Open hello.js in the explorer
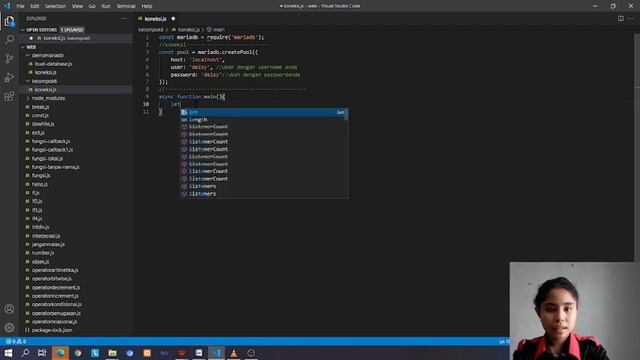Viewport: 640px width, 360px height. [40, 184]
